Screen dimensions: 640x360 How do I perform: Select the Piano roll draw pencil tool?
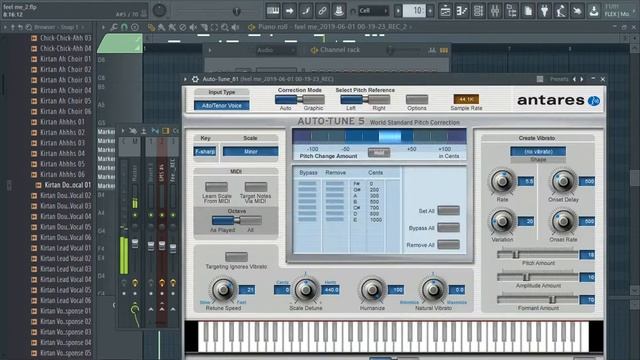click(151, 27)
